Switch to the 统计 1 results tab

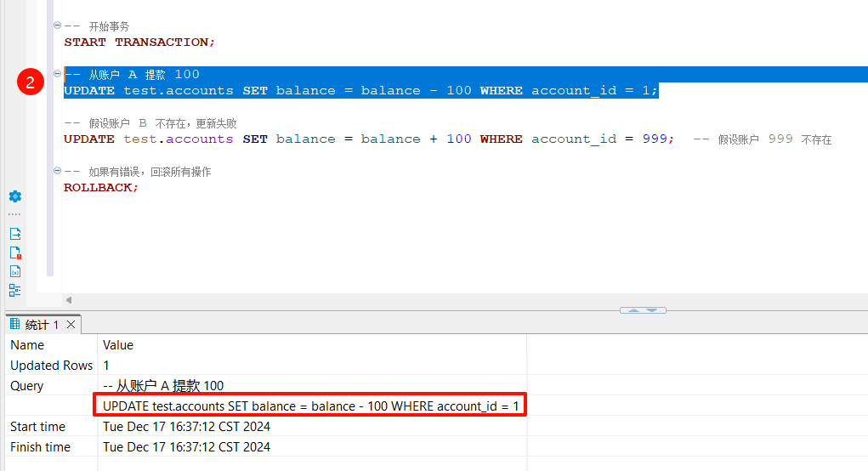[x=42, y=325]
